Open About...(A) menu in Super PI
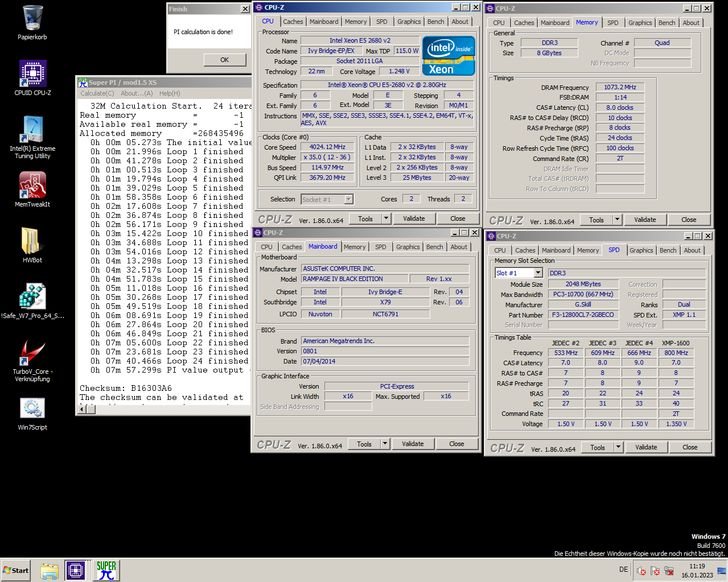This screenshot has height=582, width=728. click(137, 93)
